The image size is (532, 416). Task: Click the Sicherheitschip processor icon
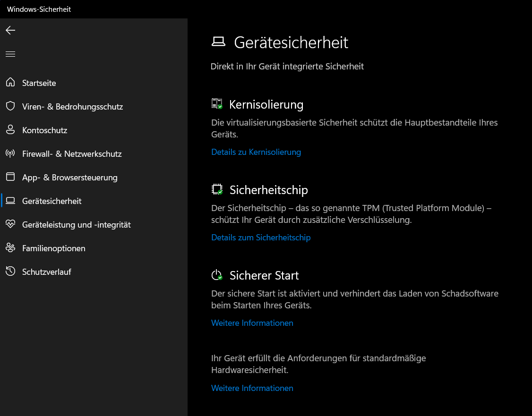(x=217, y=190)
